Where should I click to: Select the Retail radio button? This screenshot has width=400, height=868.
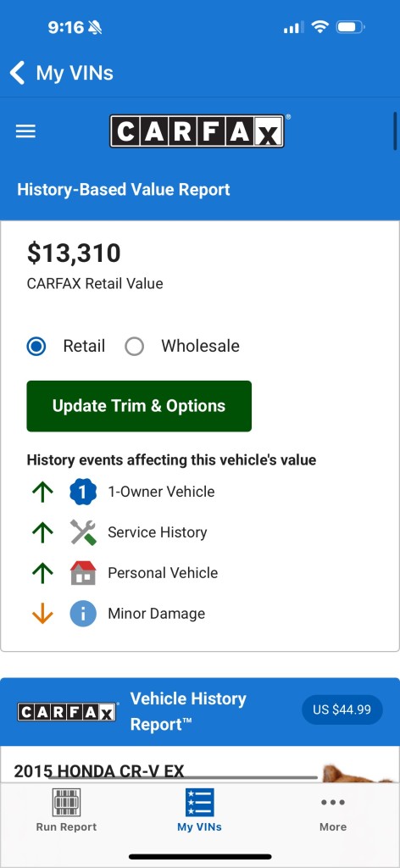pos(36,347)
